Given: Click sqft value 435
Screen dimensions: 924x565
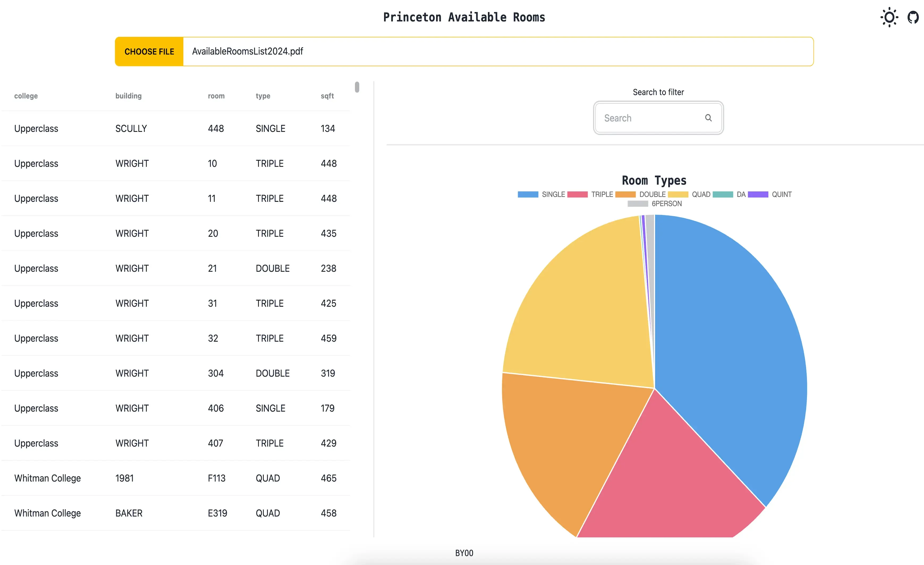Looking at the screenshot, I should point(328,233).
